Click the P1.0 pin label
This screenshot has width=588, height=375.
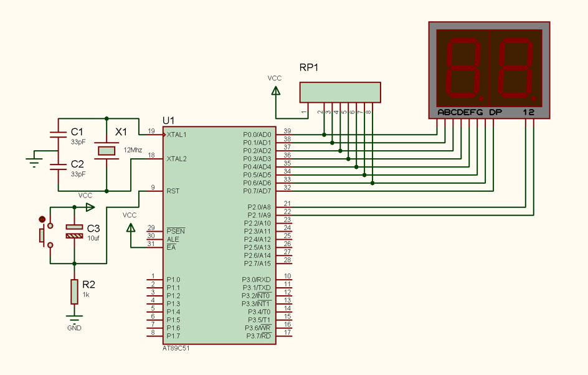(173, 280)
